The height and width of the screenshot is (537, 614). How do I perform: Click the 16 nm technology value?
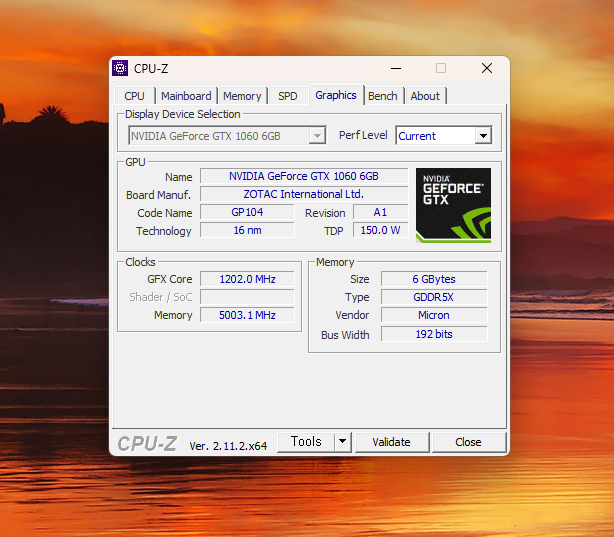tap(247, 230)
